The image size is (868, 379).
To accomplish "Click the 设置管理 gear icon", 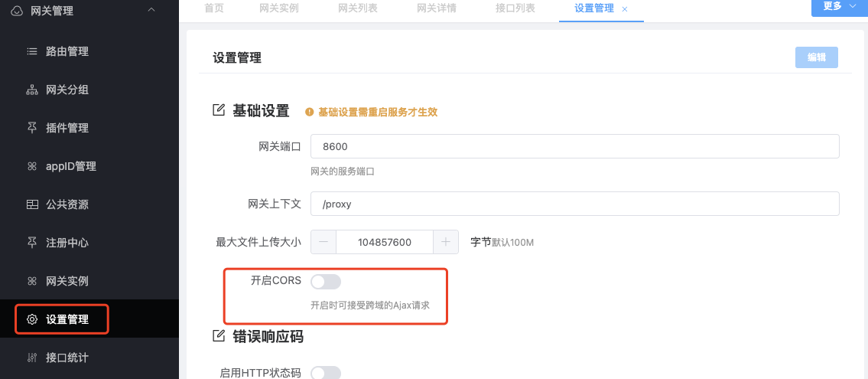I will pyautogui.click(x=32, y=319).
